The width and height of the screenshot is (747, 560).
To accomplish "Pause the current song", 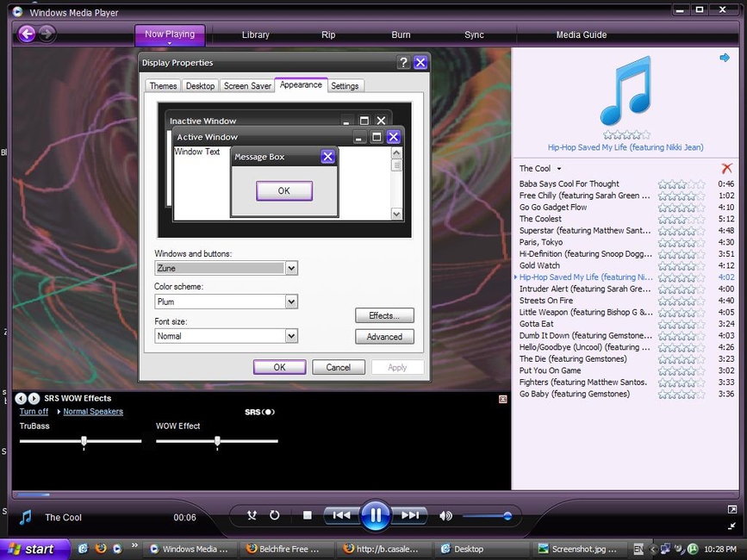I will pos(376,515).
